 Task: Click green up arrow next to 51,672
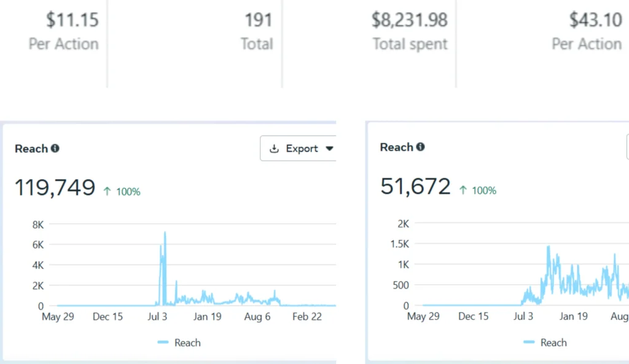tap(463, 190)
